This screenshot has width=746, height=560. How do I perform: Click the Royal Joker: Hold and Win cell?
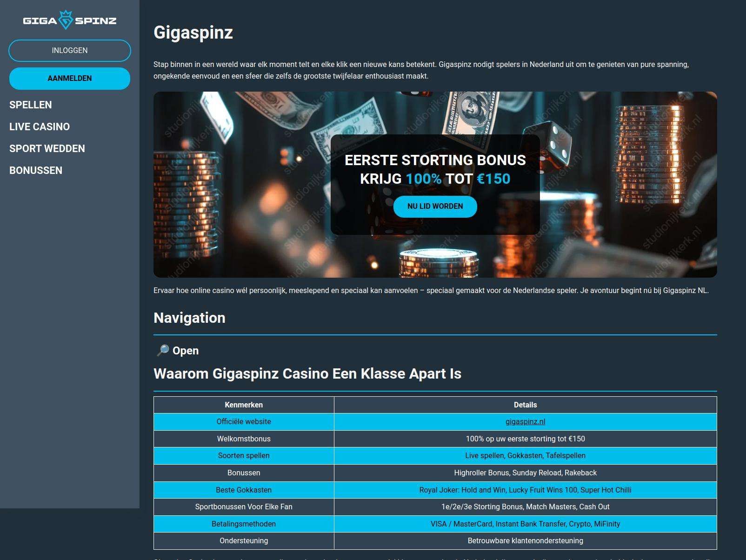click(x=526, y=490)
